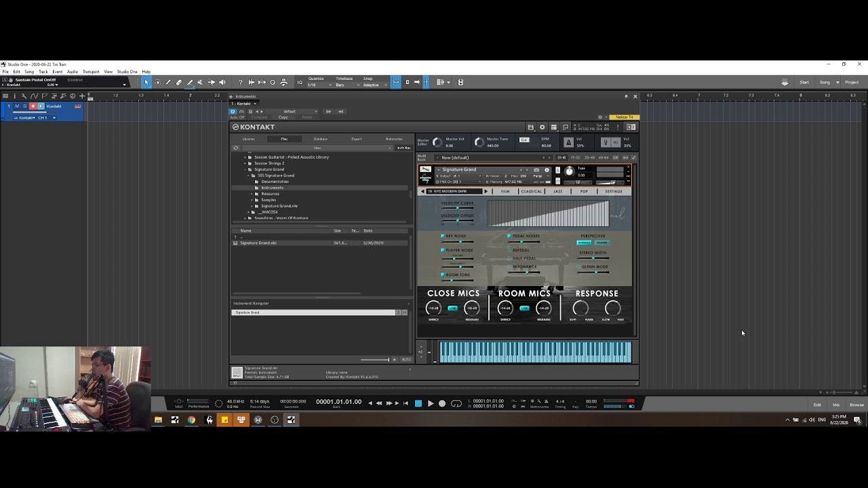This screenshot has height=488, width=868.
Task: Toggle record arm on Kontakt track
Action: pos(33,106)
